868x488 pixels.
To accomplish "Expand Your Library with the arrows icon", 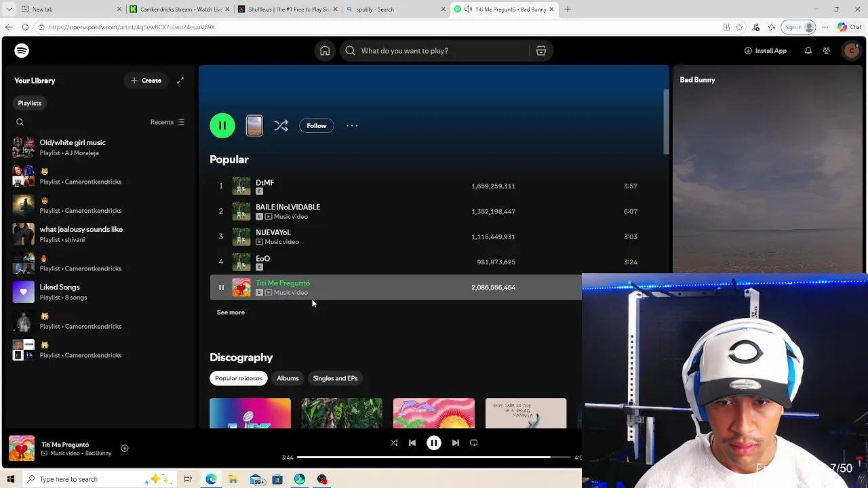I will [180, 81].
